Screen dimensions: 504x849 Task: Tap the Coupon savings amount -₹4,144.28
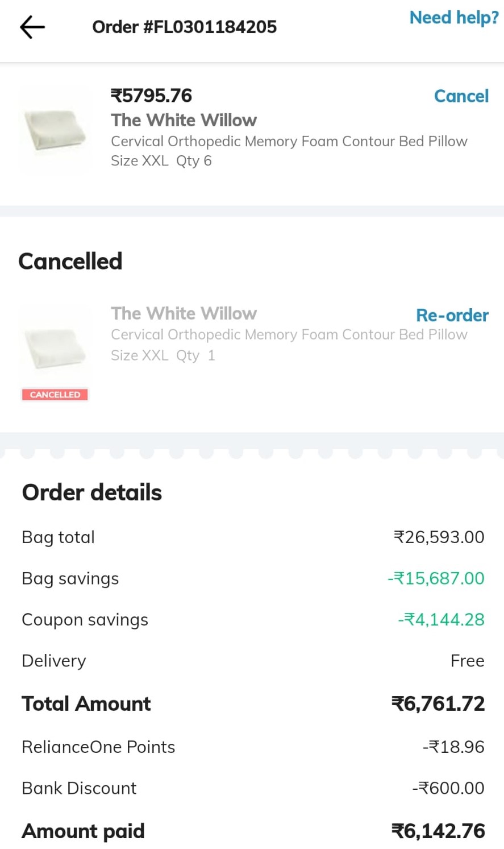441,619
